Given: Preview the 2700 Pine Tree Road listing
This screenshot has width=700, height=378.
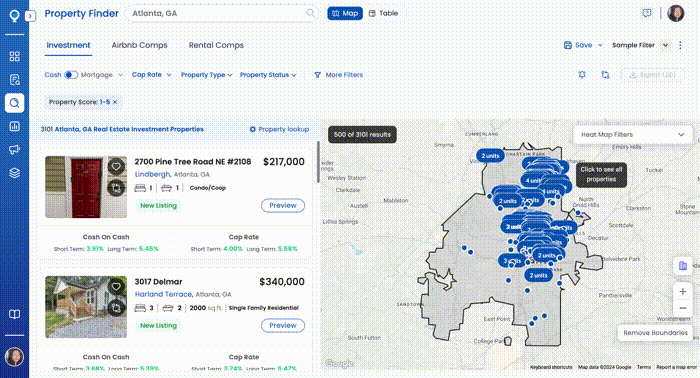Looking at the screenshot, I should click(283, 205).
